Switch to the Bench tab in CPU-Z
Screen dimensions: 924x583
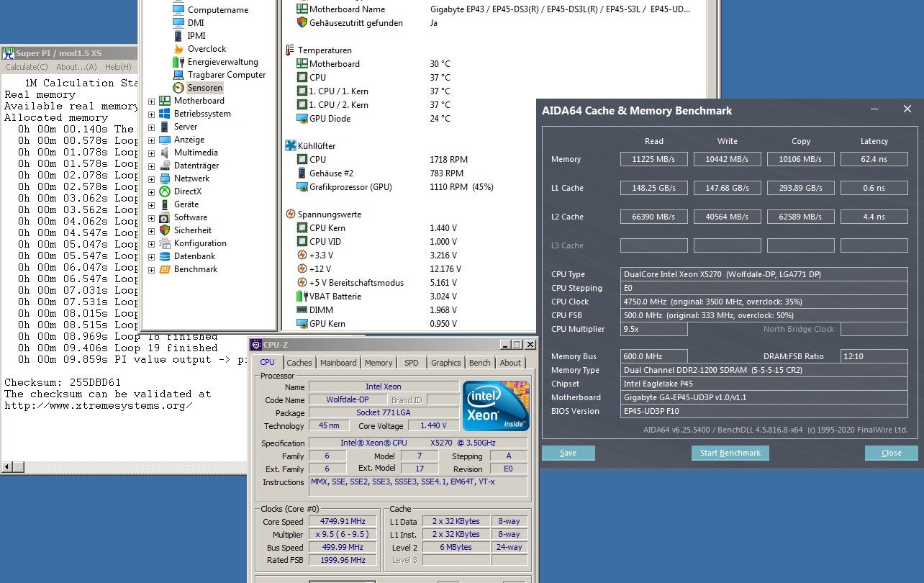click(x=480, y=363)
